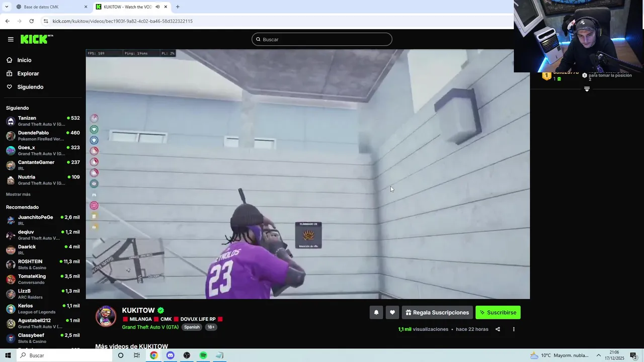
Task: Open Task View in the taskbar
Action: click(137, 355)
